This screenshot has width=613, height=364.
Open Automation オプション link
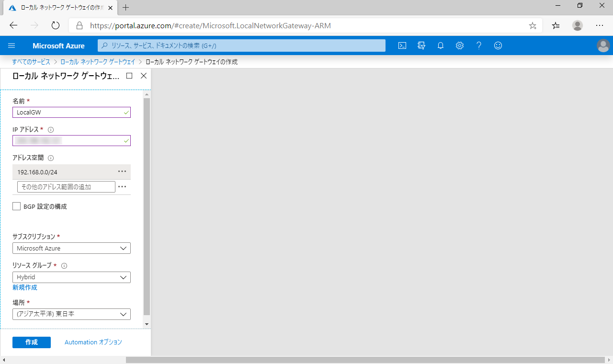(x=93, y=342)
